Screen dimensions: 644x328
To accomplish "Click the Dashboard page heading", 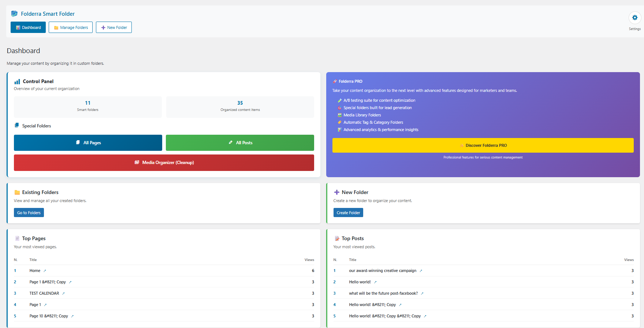I will [x=23, y=51].
